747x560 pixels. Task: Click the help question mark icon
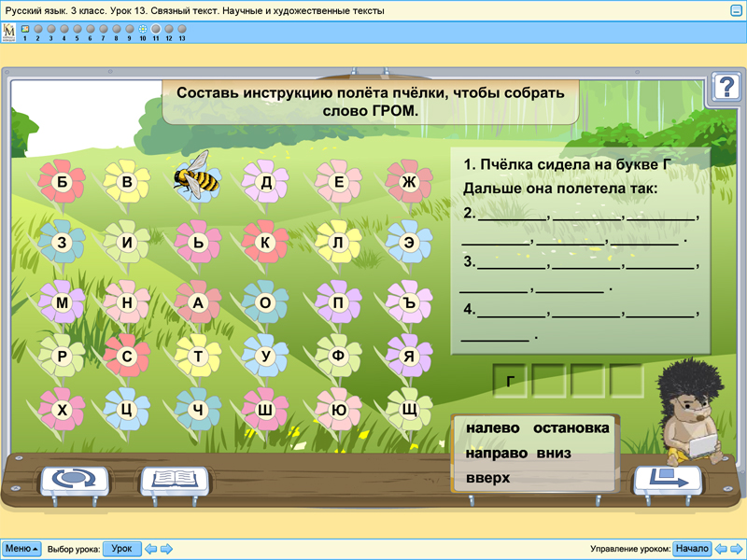(x=726, y=87)
